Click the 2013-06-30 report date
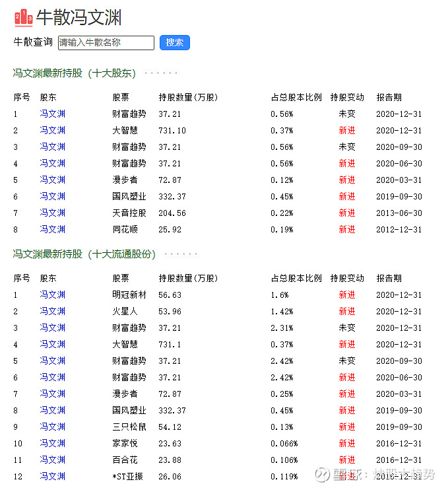The width and height of the screenshot is (448, 488). click(399, 213)
